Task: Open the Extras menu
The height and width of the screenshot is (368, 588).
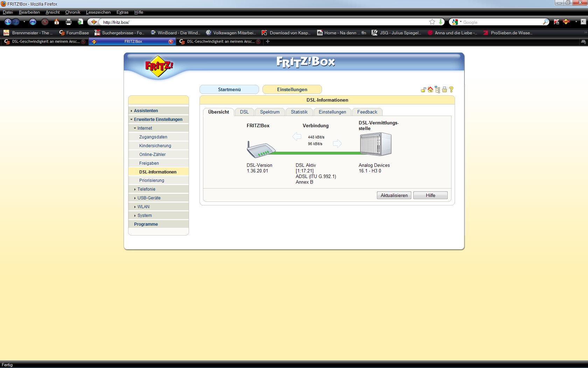Action: pos(122,12)
